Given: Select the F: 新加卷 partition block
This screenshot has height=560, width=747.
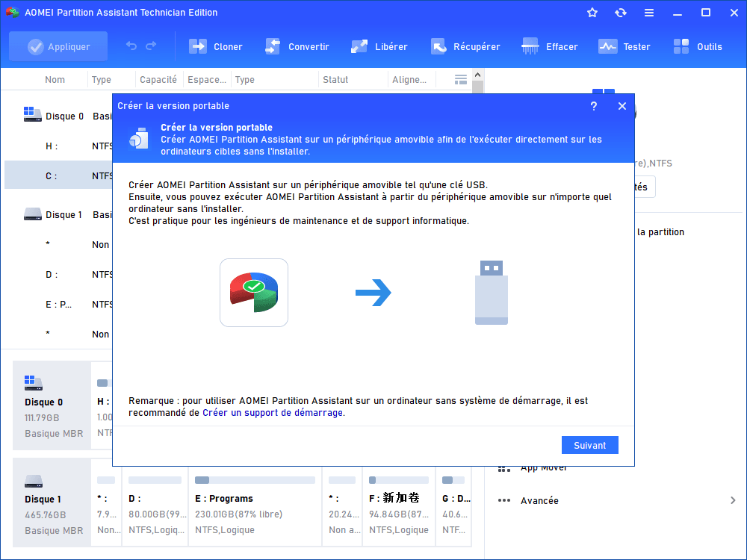Looking at the screenshot, I should coord(399,506).
